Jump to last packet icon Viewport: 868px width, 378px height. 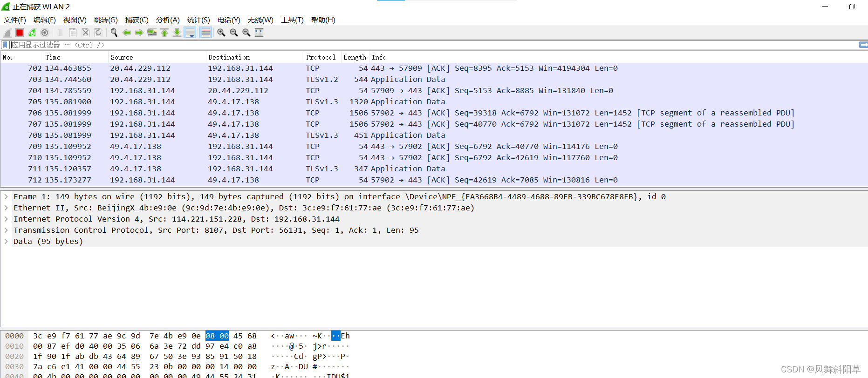point(177,33)
